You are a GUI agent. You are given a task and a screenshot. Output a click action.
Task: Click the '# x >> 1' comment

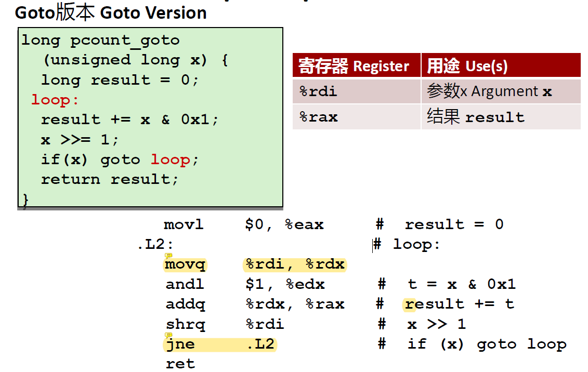point(422,324)
